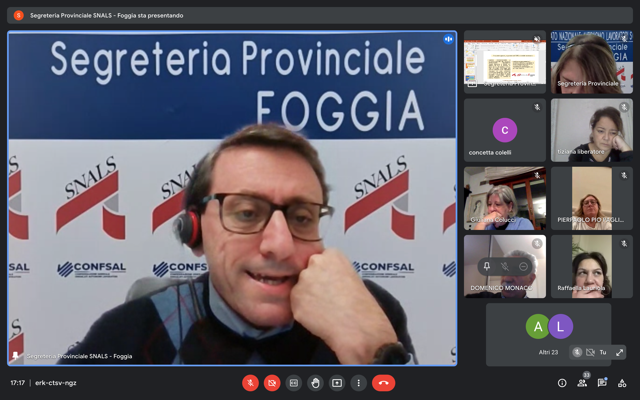Open chat with everyone
The image size is (640, 400).
[x=602, y=383]
